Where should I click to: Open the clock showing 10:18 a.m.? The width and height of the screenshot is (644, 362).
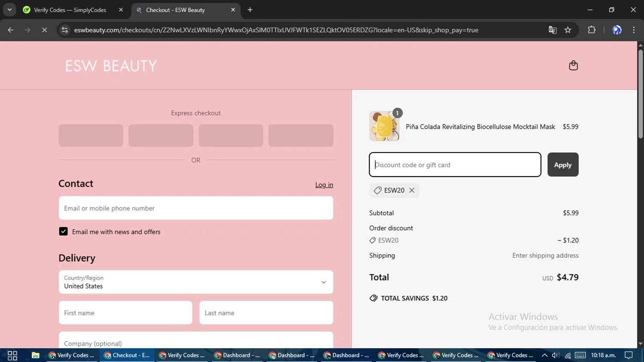[603, 356]
